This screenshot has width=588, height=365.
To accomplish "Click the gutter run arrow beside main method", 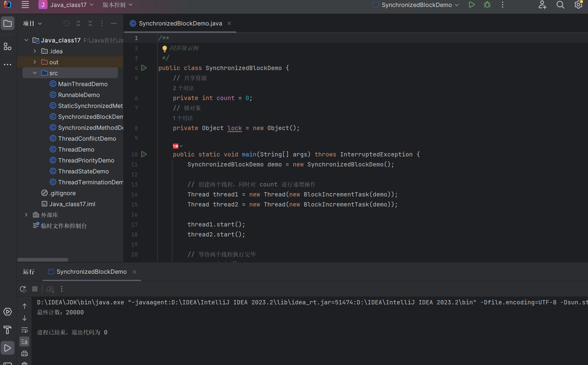I will pyautogui.click(x=144, y=154).
